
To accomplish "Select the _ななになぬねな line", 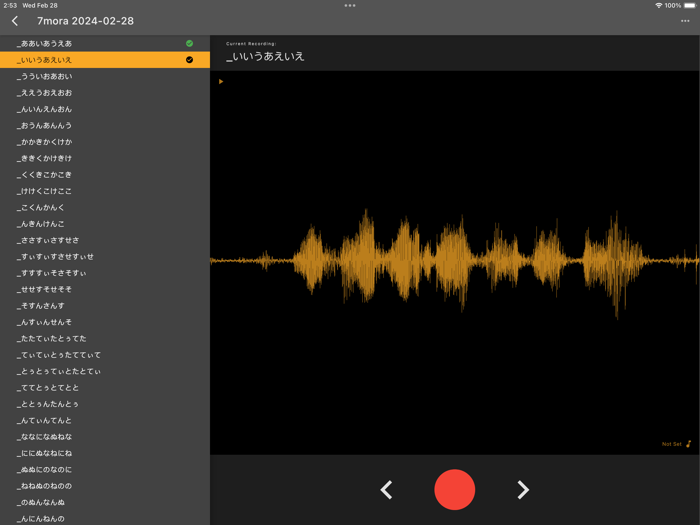I will pyautogui.click(x=105, y=437).
